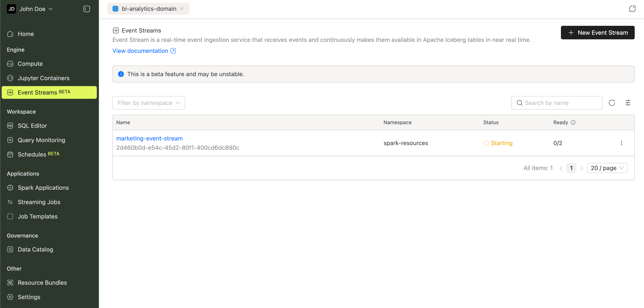The height and width of the screenshot is (308, 644).
Task: Open marketing-event-stream link
Action: coord(149,138)
